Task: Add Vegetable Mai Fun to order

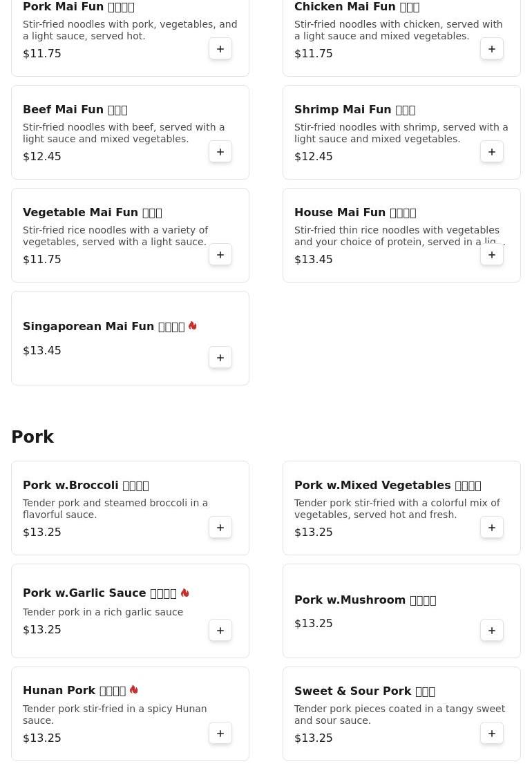Action: click(x=220, y=255)
